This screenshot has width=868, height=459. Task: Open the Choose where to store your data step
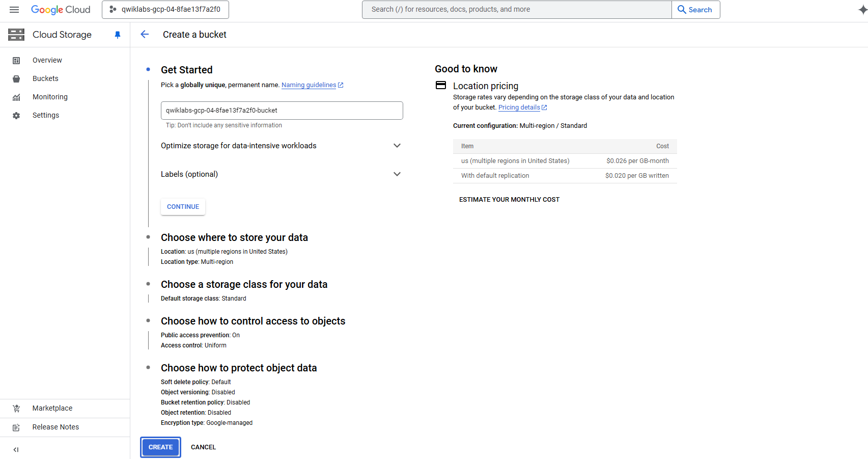coord(234,237)
